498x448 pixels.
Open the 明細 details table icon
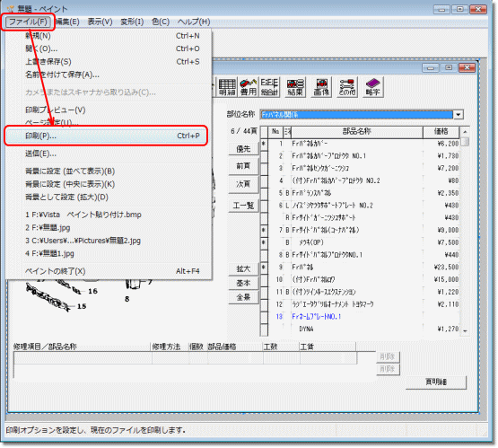click(227, 87)
